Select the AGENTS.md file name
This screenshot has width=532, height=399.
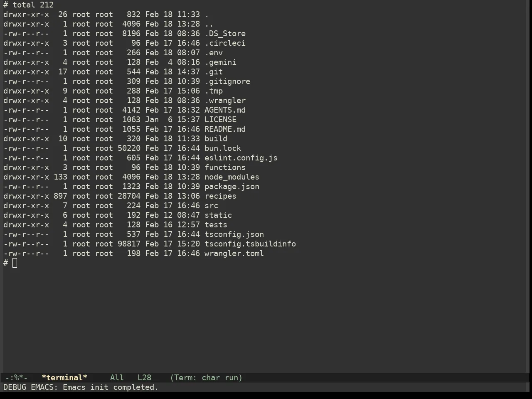tap(225, 110)
